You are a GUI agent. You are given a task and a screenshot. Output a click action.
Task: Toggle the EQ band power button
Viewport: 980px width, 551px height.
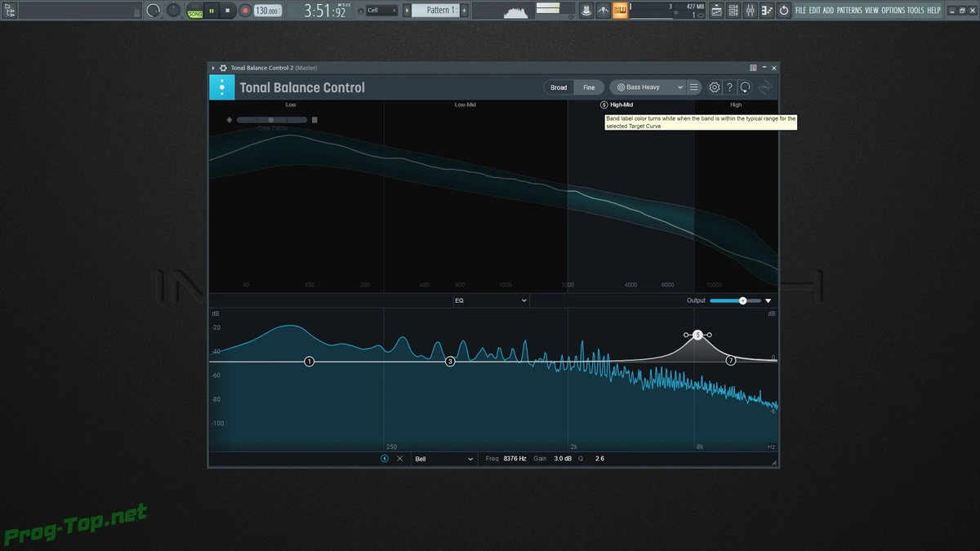click(385, 459)
